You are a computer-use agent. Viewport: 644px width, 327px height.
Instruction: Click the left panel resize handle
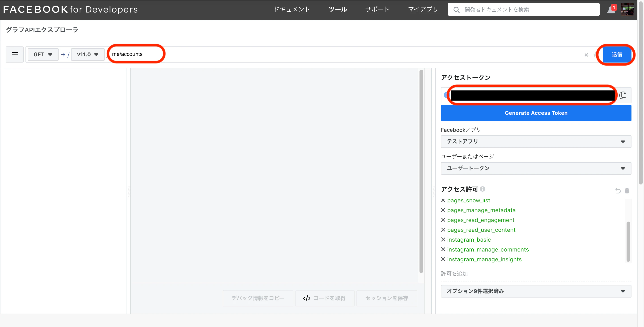[129, 191]
